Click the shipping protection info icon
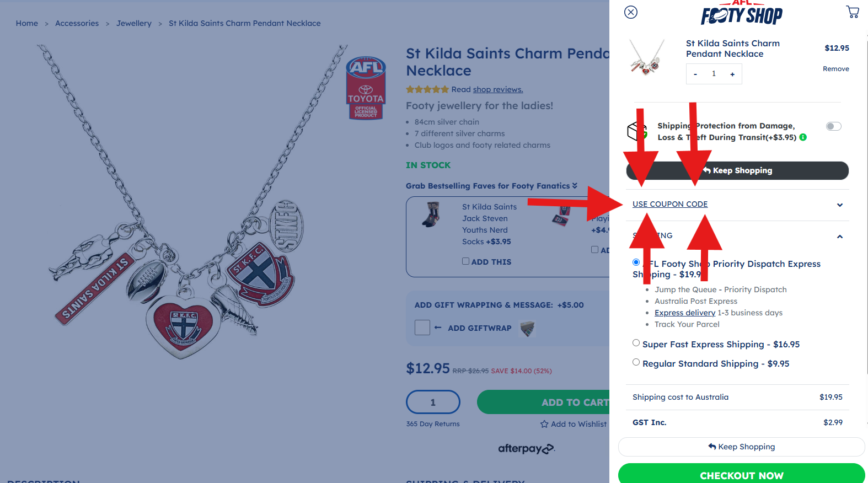Screen dimensions: 868x483 [x=803, y=137]
